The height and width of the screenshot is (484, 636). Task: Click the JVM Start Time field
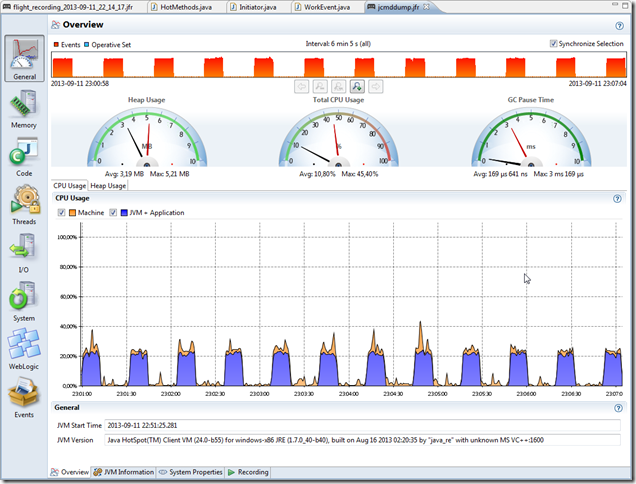362,425
